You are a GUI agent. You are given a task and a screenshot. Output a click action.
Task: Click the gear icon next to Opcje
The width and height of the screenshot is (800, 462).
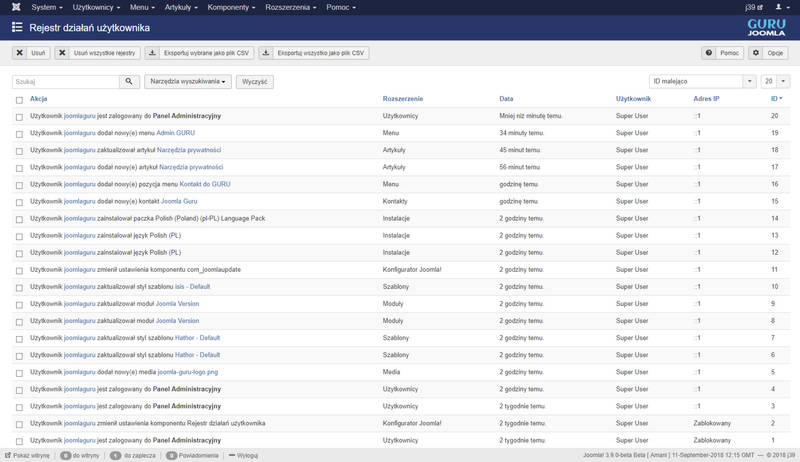pyautogui.click(x=756, y=53)
